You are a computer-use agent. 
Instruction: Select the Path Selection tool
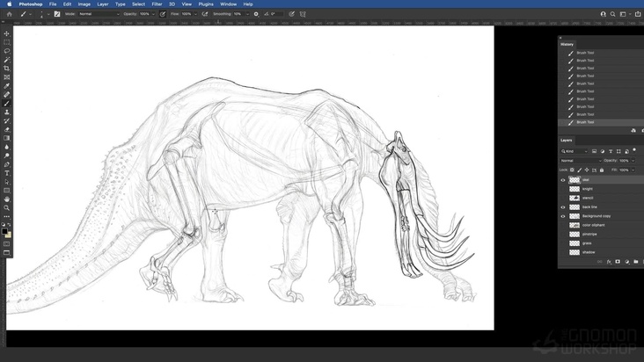(6, 182)
